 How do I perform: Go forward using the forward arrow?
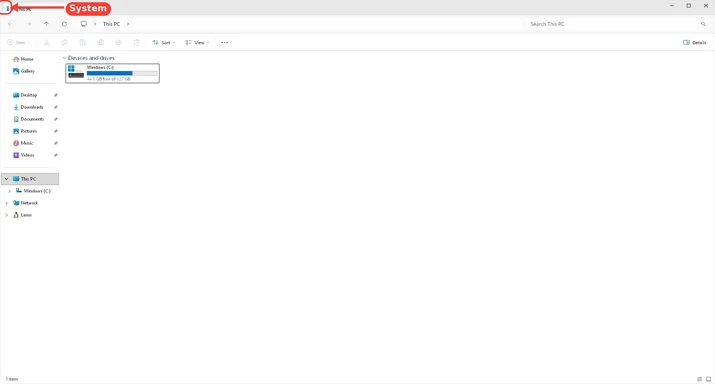pyautogui.click(x=28, y=24)
